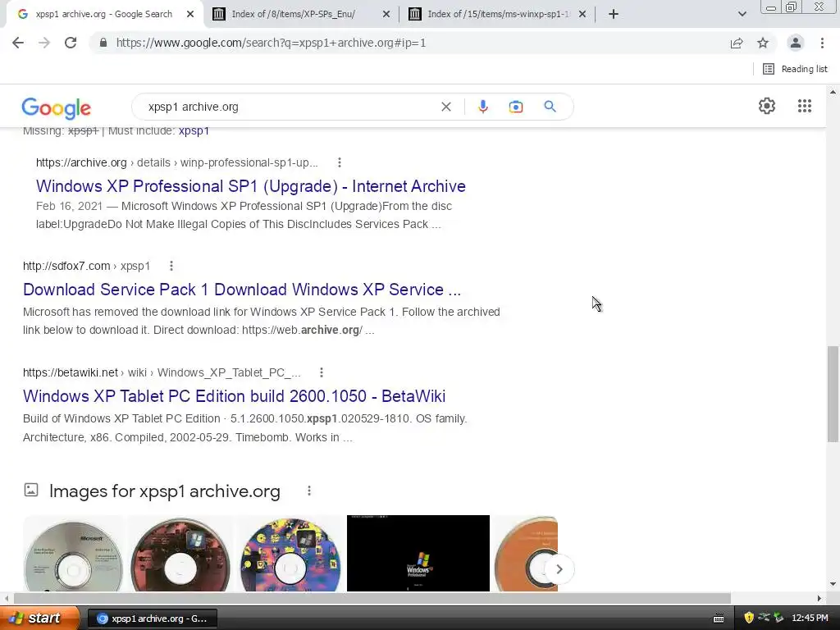840x630 pixels.
Task: Show next images with carousel arrow
Action: [559, 569]
